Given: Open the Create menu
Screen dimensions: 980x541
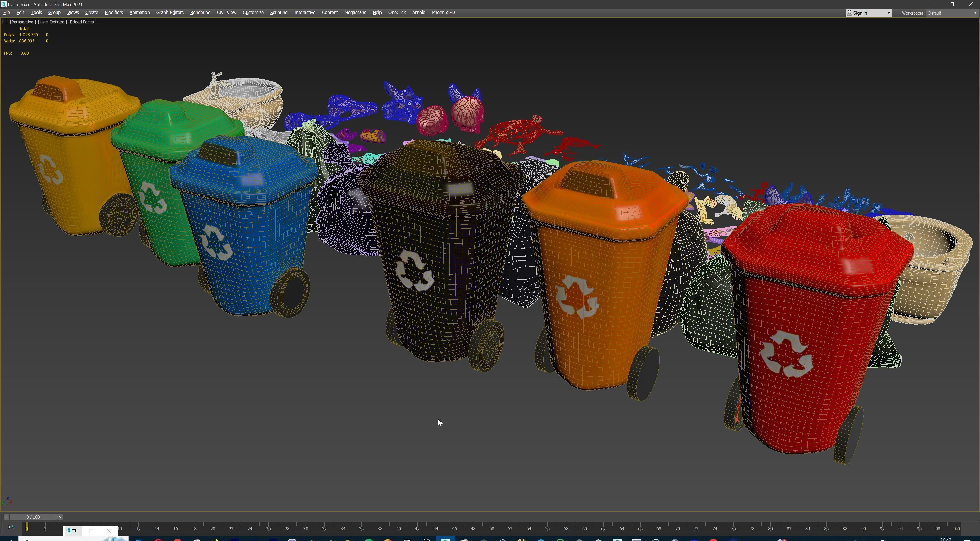Looking at the screenshot, I should pyautogui.click(x=92, y=13).
